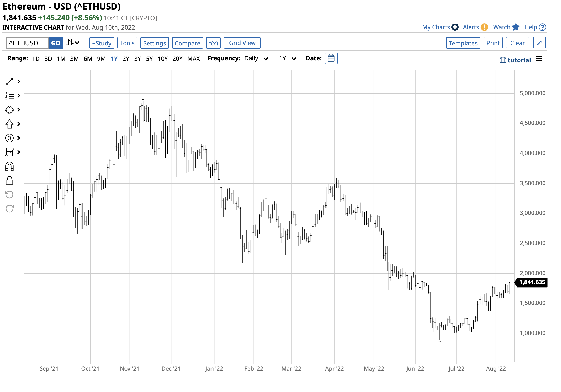The image size is (561, 392).
Task: Click the Grid View button
Action: click(242, 43)
